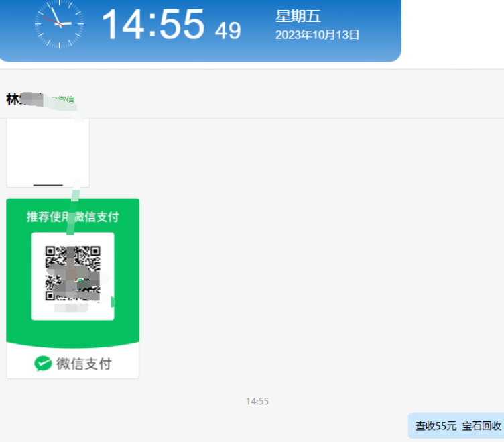Click the 14:55 digital time display

pos(153,24)
